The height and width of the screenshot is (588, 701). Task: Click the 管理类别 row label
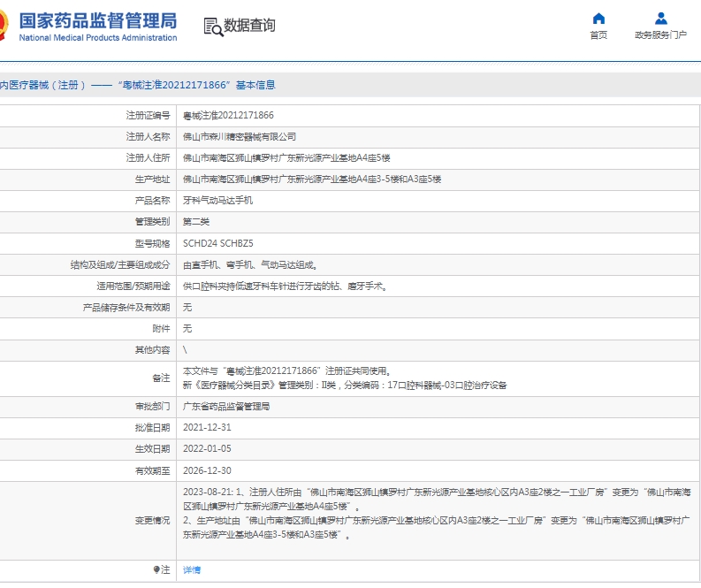click(152, 222)
